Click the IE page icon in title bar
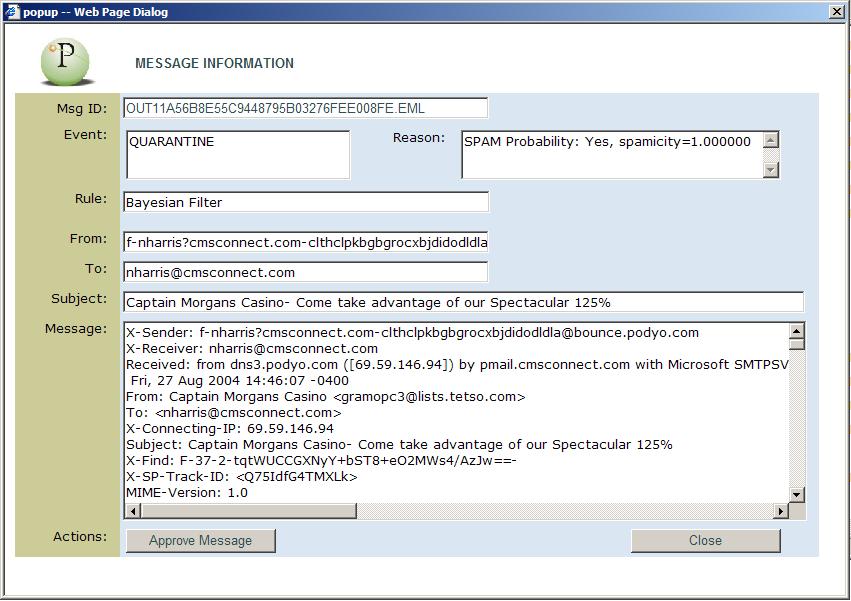This screenshot has height=601, width=851. 12,11
